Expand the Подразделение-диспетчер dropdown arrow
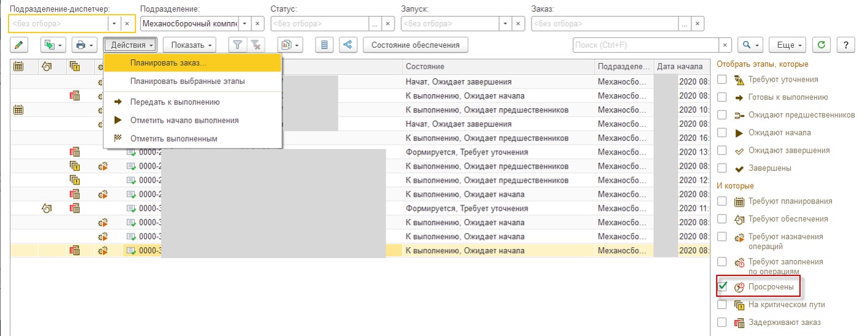Screen dimensions: 868x336 pos(113,23)
